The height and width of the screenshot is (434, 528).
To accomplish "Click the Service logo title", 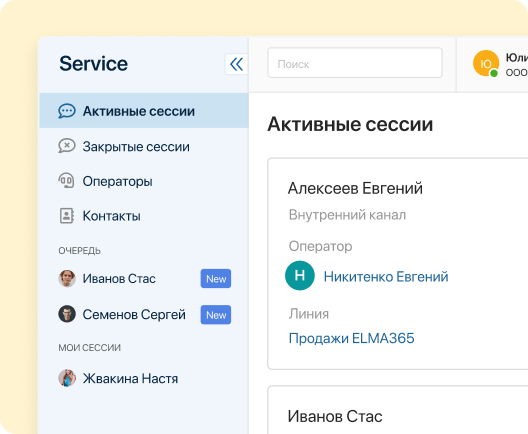I will click(94, 63).
